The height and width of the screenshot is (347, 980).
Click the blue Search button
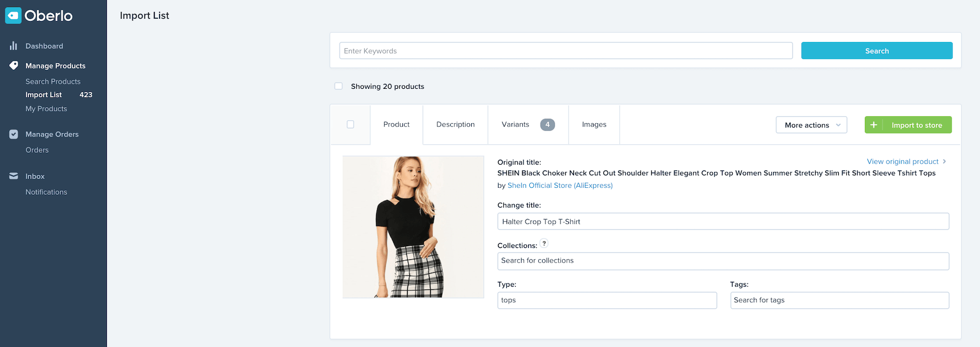(x=876, y=51)
